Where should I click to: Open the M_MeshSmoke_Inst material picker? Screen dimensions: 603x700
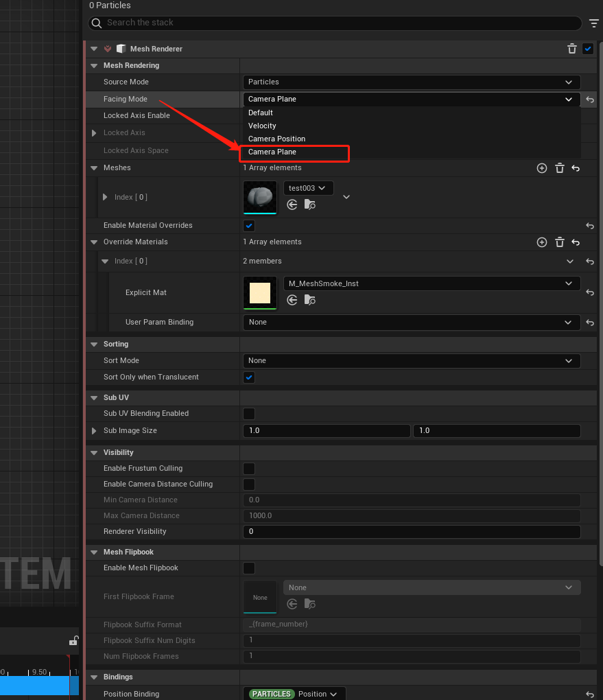pos(431,283)
